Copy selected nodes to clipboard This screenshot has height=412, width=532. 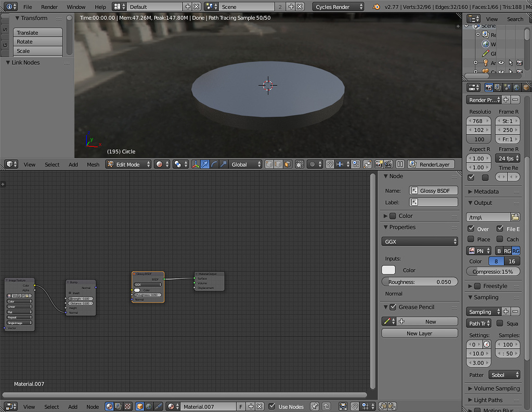click(x=383, y=406)
